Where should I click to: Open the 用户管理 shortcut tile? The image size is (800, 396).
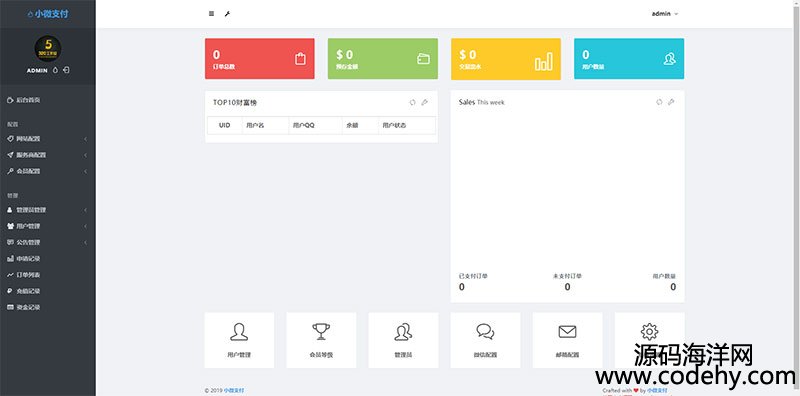239,340
